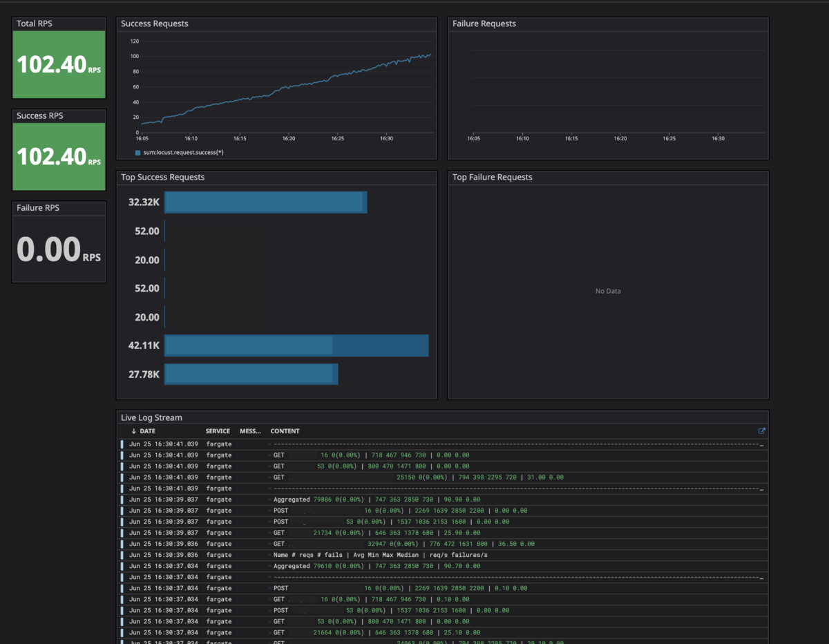Screen dimensions: 829x644
Task: Open the log row 'Name # reqs # fails'
Action: pyautogui.click(x=442, y=555)
